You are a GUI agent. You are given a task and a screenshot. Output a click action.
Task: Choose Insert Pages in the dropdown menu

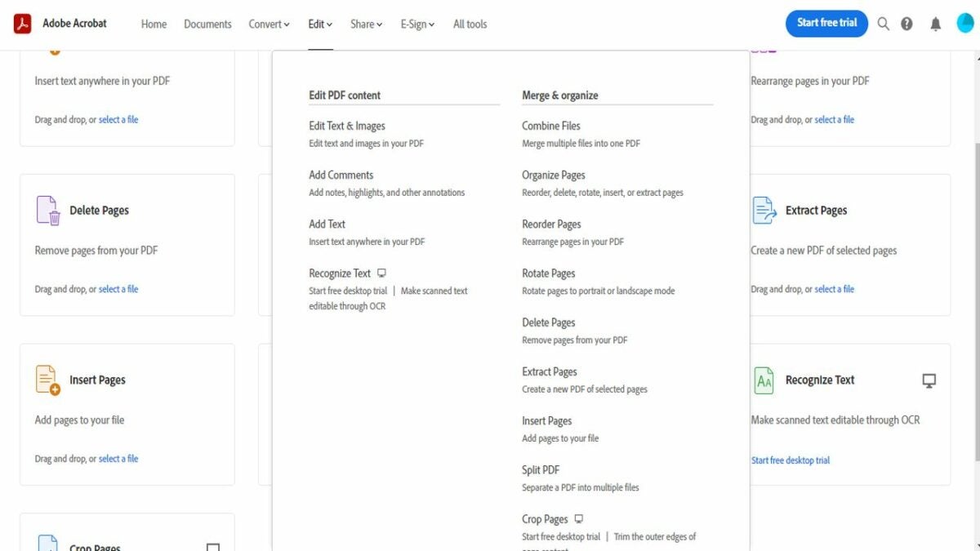click(547, 420)
